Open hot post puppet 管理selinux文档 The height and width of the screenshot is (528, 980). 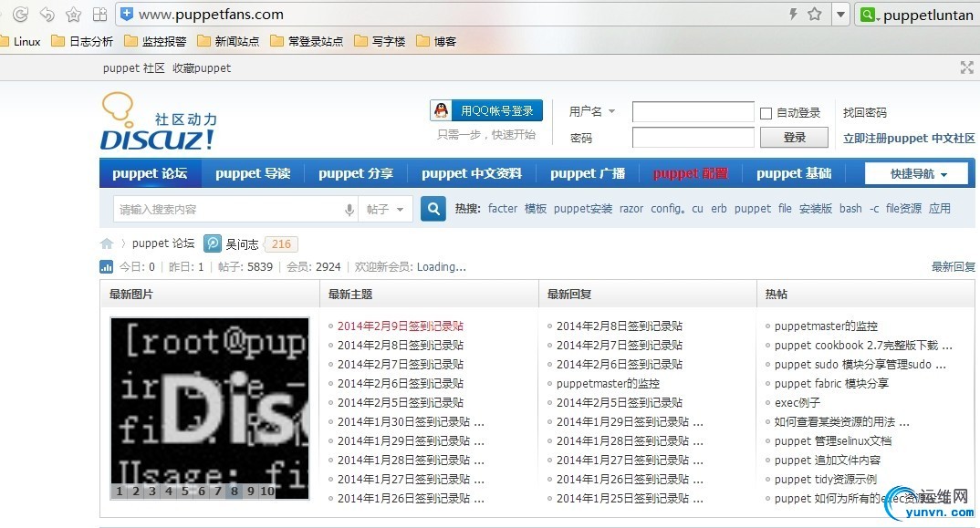click(x=833, y=441)
